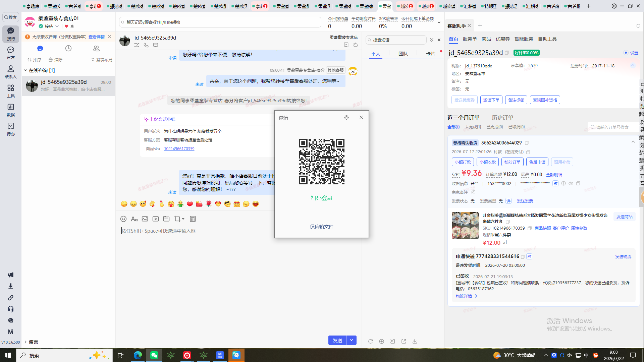Viewport: 644px width, 362px height.
Task: Toggle the bell notification icon near 接待 status
Action: click(x=72, y=26)
